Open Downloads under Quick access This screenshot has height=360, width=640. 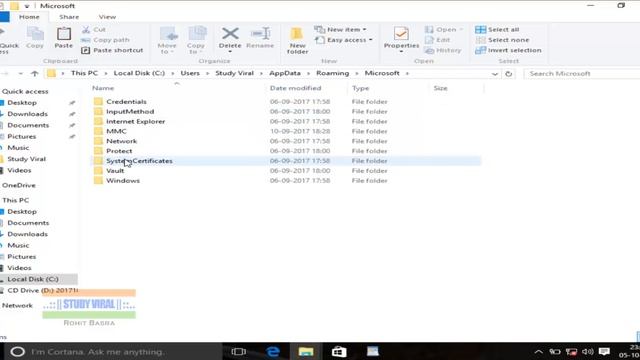tap(27, 114)
